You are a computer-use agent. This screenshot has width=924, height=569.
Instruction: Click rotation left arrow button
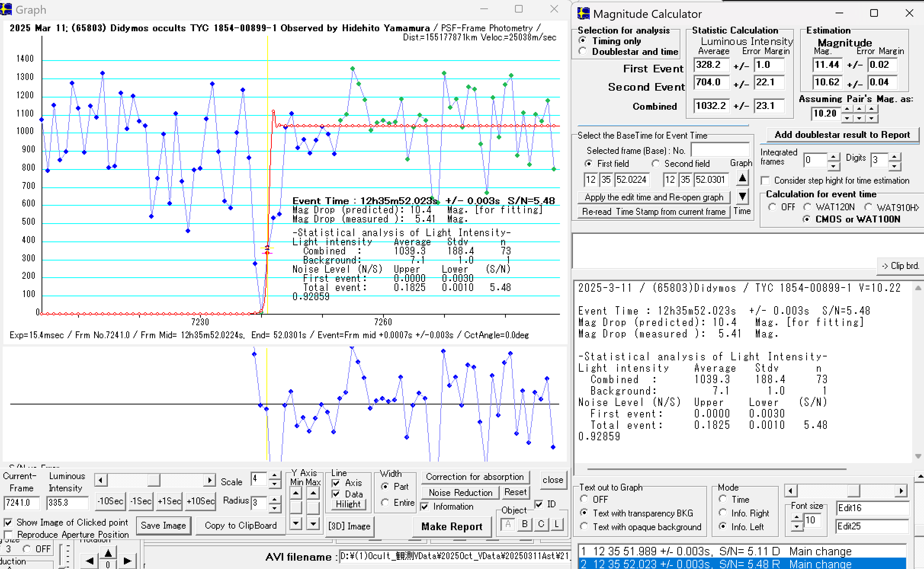click(90, 561)
